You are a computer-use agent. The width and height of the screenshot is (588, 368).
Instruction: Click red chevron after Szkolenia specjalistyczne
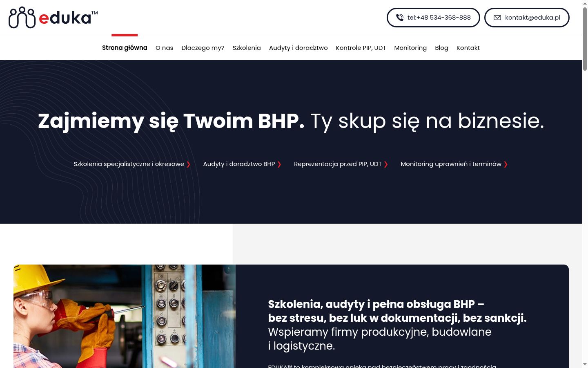tap(189, 164)
